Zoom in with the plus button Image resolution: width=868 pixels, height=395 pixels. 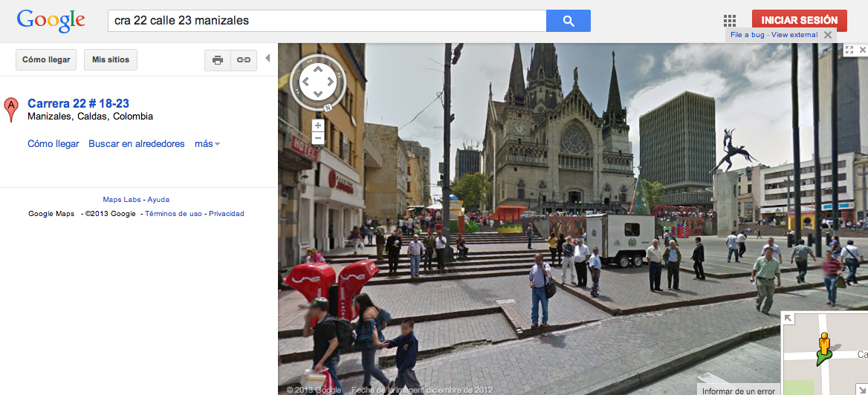click(x=318, y=125)
